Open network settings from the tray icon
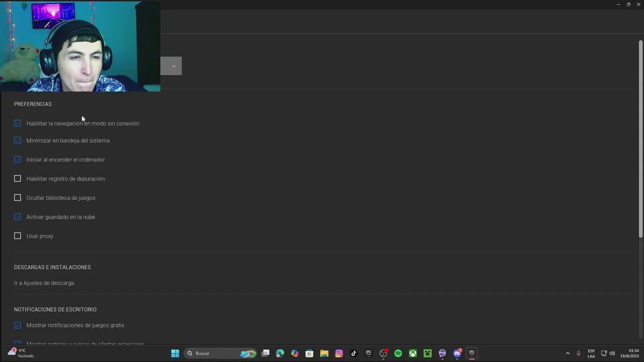 604,353
